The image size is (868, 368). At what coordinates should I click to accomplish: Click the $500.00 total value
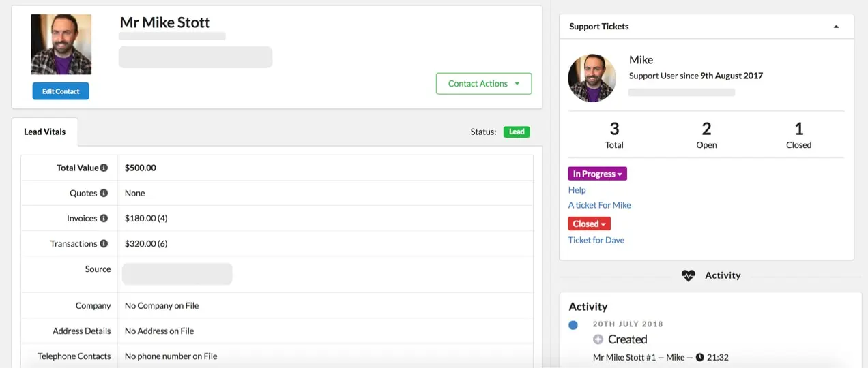[141, 168]
